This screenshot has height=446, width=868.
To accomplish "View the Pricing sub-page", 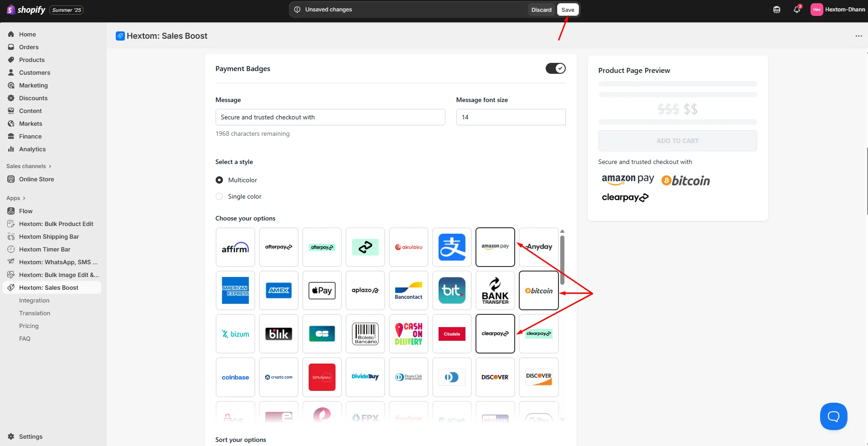I will coord(29,326).
